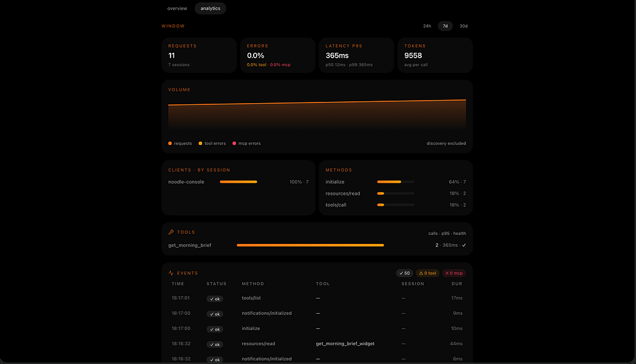The height and width of the screenshot is (364, 636).
Task: Click the get_morning_brief_widget event row
Action: click(317, 344)
